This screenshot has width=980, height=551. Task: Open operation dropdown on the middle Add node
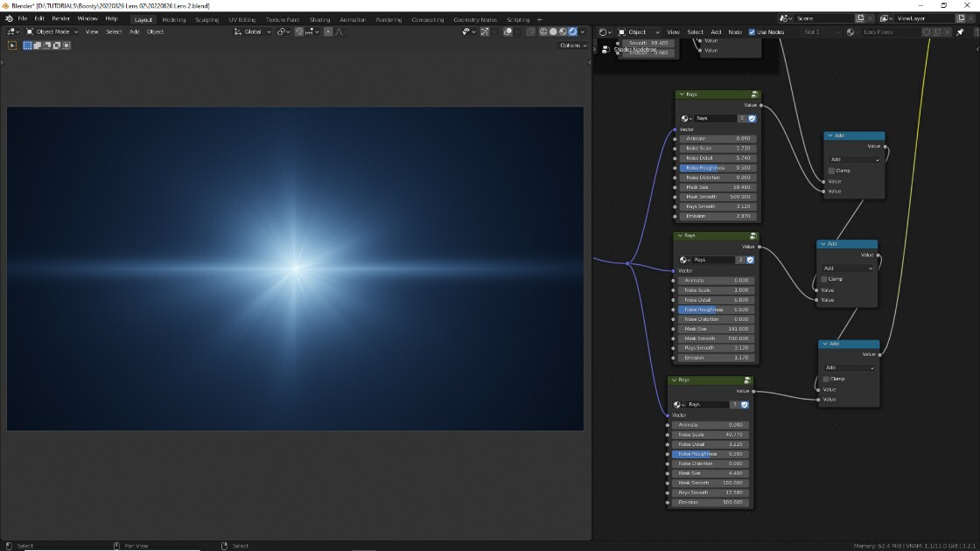click(848, 268)
